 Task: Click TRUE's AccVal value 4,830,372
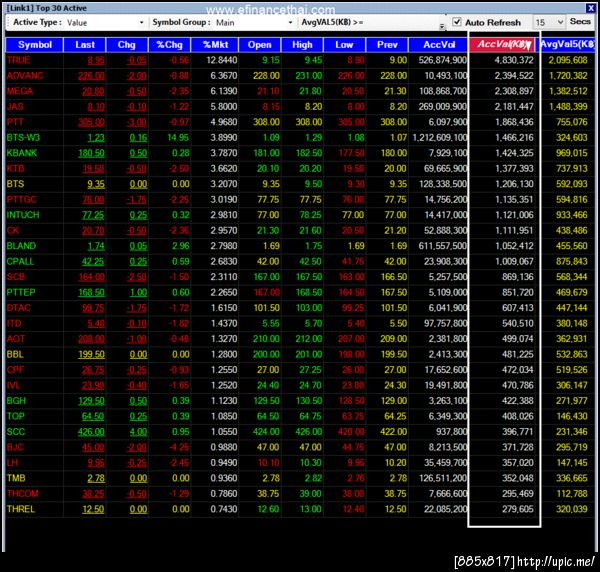click(514, 60)
